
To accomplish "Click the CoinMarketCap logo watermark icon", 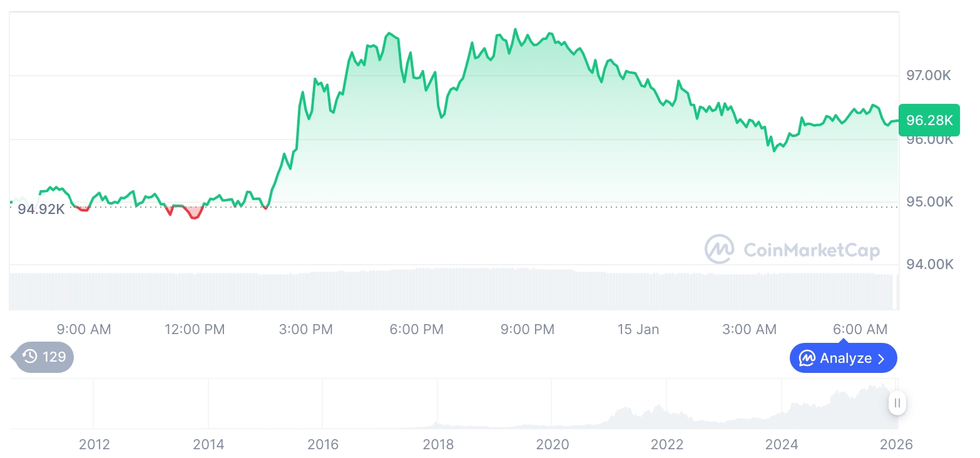I will (719, 249).
